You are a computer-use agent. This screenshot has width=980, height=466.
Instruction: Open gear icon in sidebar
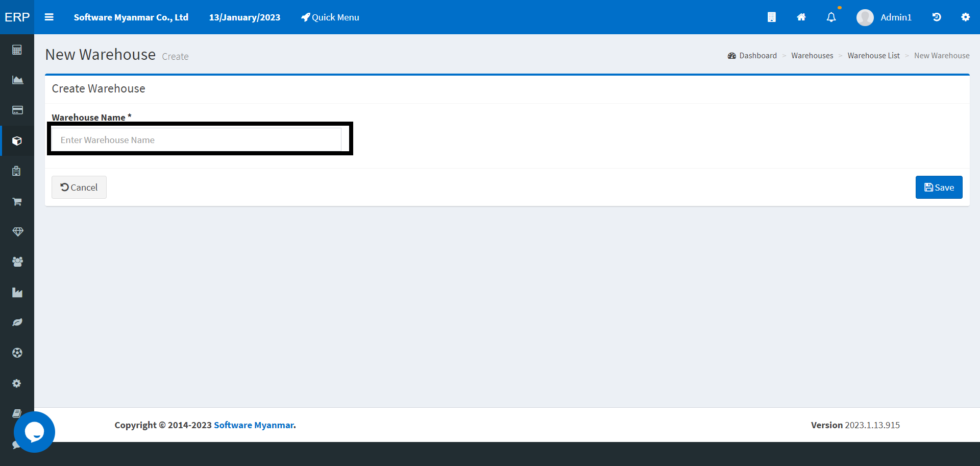tap(17, 383)
